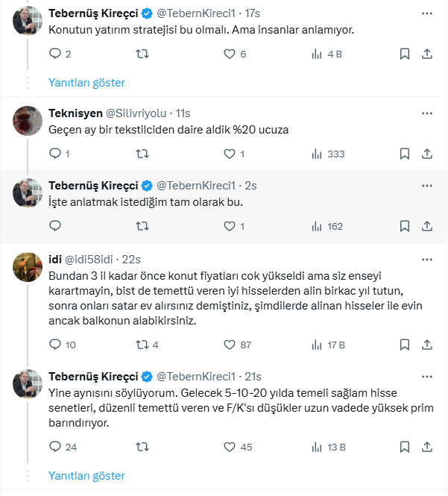Bookmark idi's tweet about konut fiyatları

404,345
